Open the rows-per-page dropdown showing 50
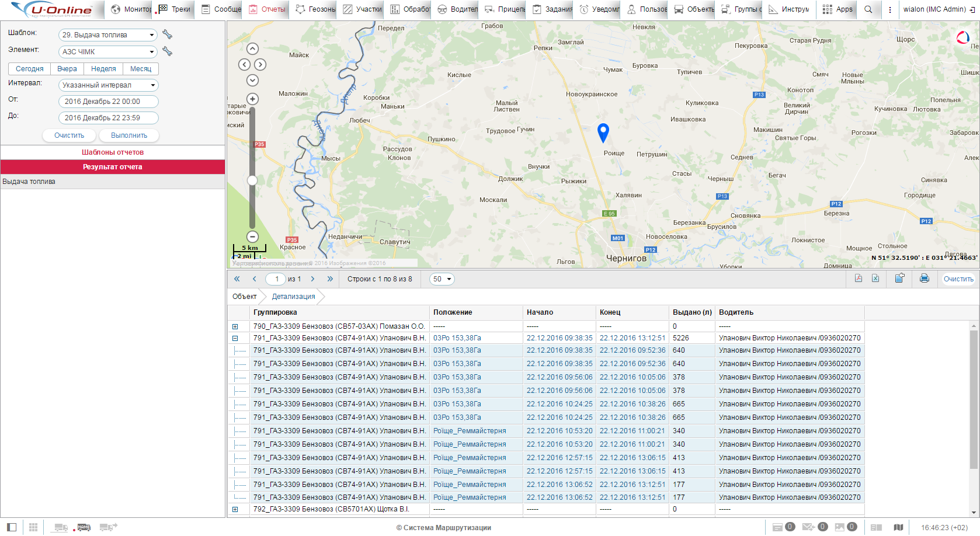 point(442,279)
